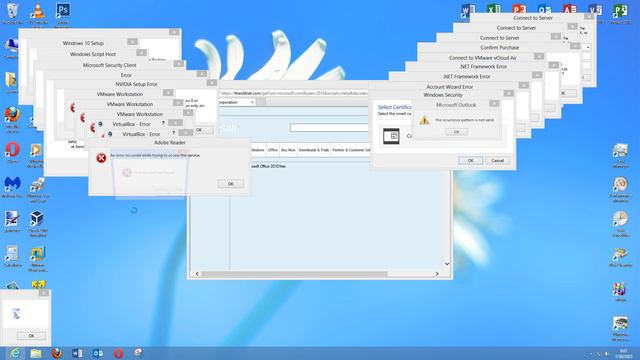Image resolution: width=640 pixels, height=360 pixels.
Task: Confirm certificate with OK in Windows Security
Action: pyautogui.click(x=470, y=160)
